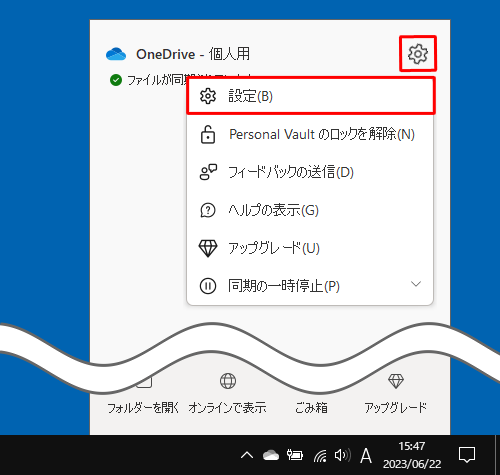Click the green sync status checkmark
This screenshot has width=500, height=475.
point(116,80)
